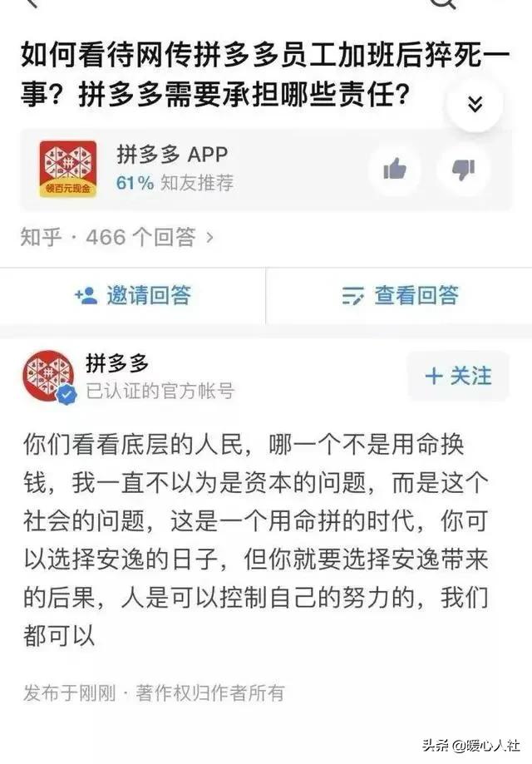Tap the search magnifier icon at top
The height and width of the screenshot is (764, 532).
[445, 4]
